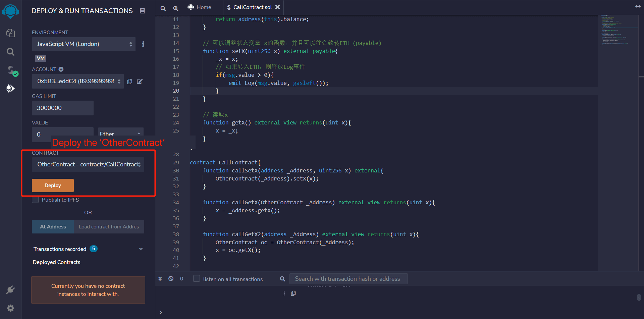Collapse the Transactions recorded section
This screenshot has width=644, height=319.
click(x=141, y=249)
